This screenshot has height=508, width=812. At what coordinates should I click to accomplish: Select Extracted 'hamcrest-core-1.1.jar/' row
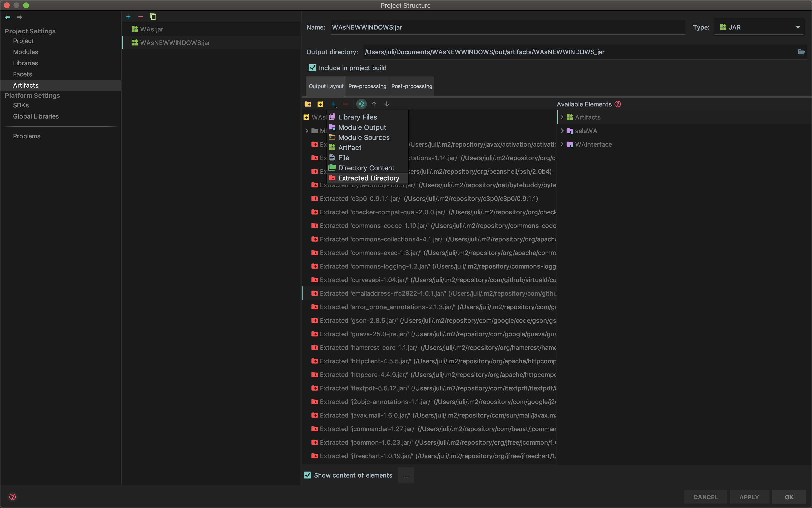(x=429, y=348)
